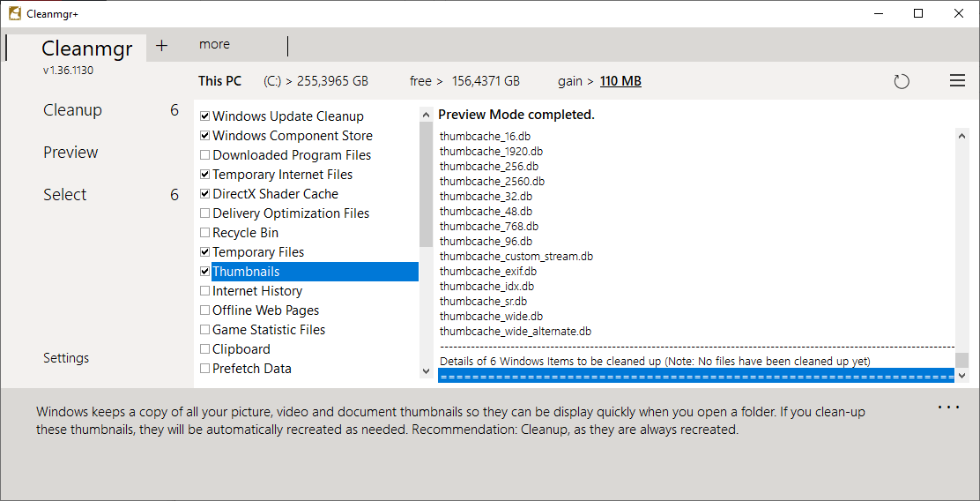Check the Downloaded Program Files checkbox
The image size is (980, 501).
[x=204, y=155]
